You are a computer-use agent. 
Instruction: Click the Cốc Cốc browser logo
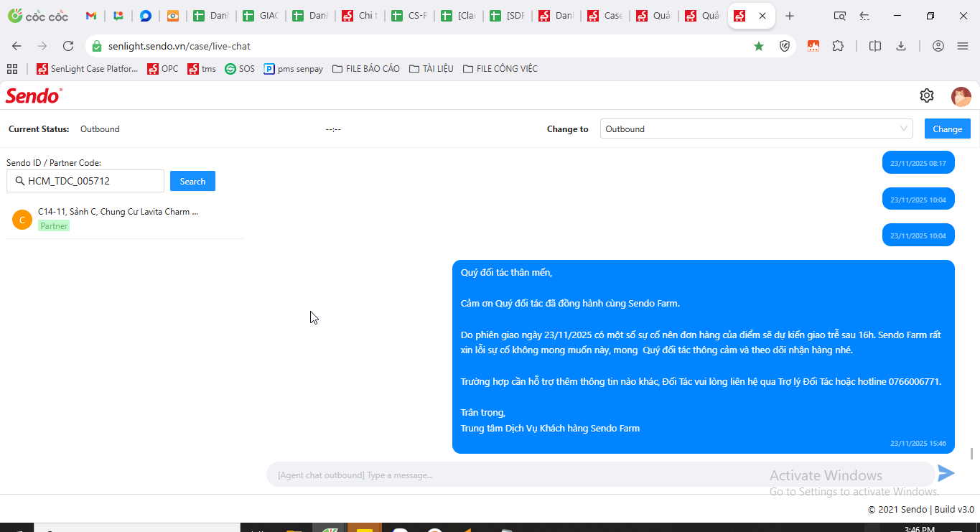coord(38,16)
